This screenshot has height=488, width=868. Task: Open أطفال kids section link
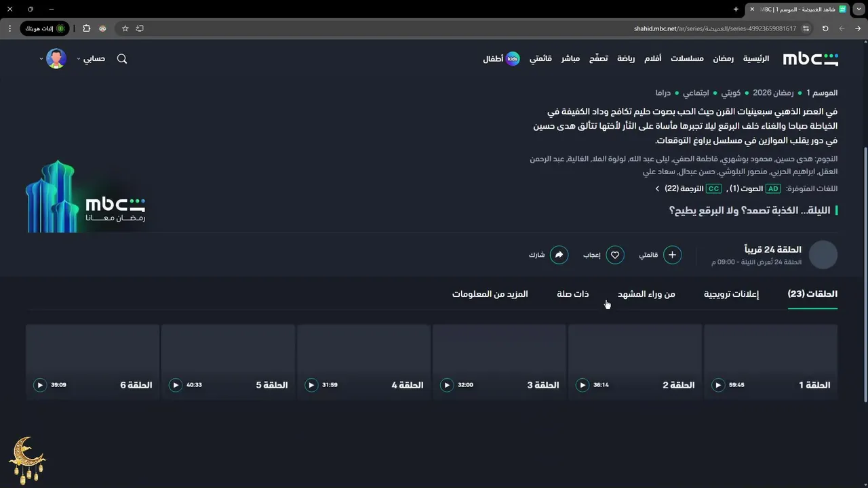tap(493, 59)
